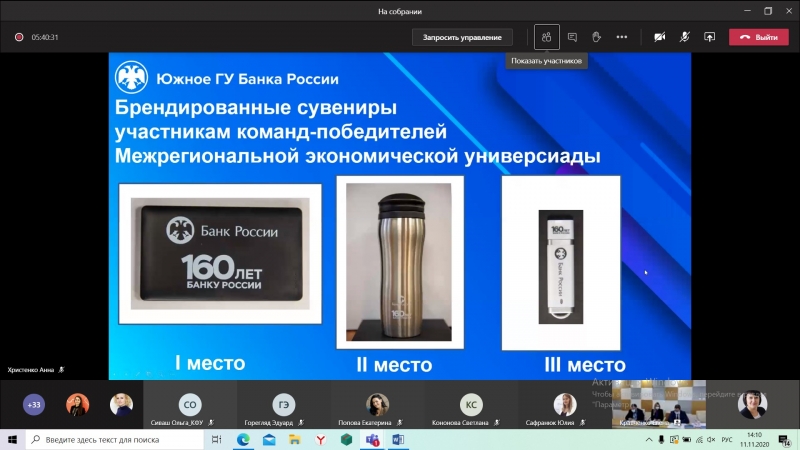The width and height of the screenshot is (800, 450).
Task: Expand the hidden system tray icons
Action: point(648,439)
